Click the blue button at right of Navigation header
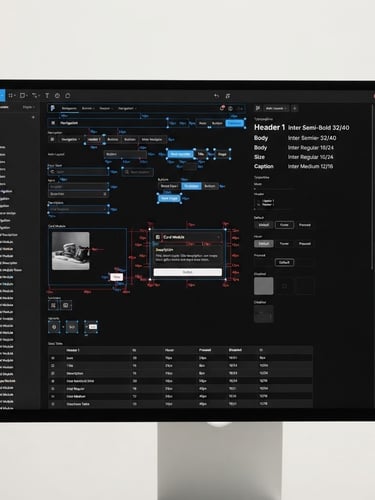Viewport: 375px width, 500px height. (235, 123)
